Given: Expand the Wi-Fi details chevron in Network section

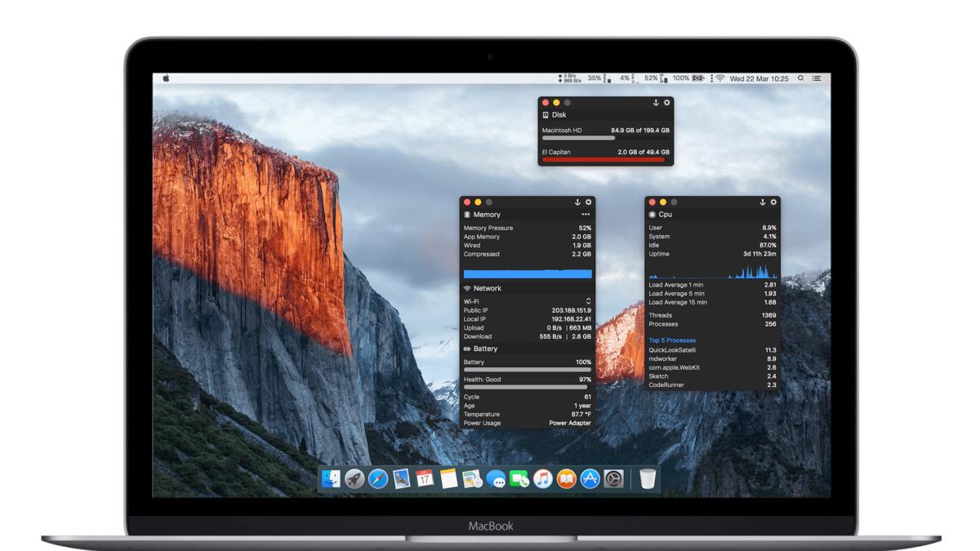Looking at the screenshot, I should coord(588,300).
